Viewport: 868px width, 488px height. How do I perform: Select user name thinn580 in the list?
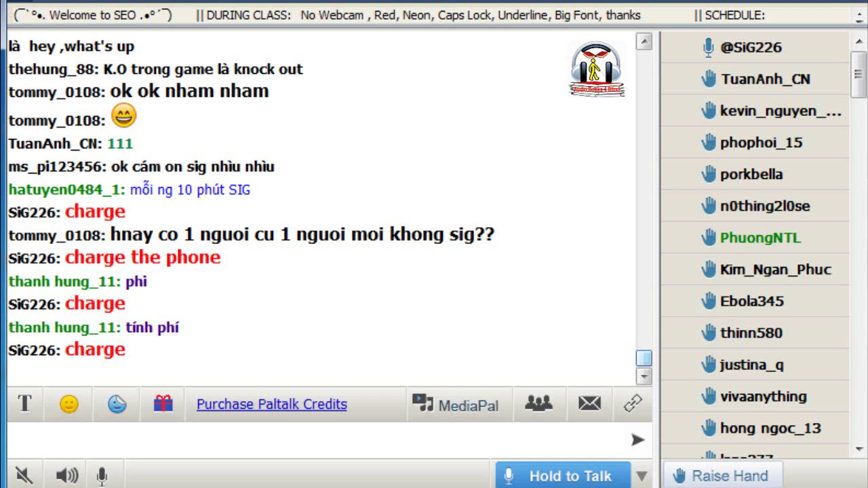coord(751,333)
